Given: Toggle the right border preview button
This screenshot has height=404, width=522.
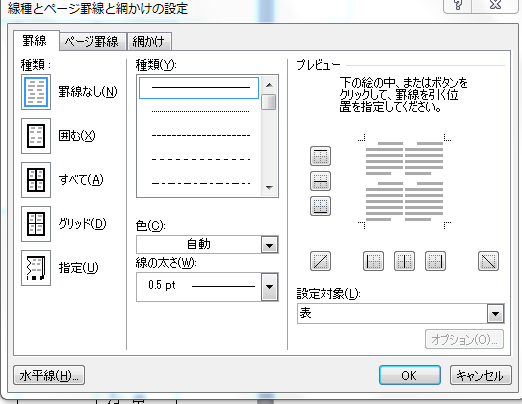Looking at the screenshot, I should [435, 261].
